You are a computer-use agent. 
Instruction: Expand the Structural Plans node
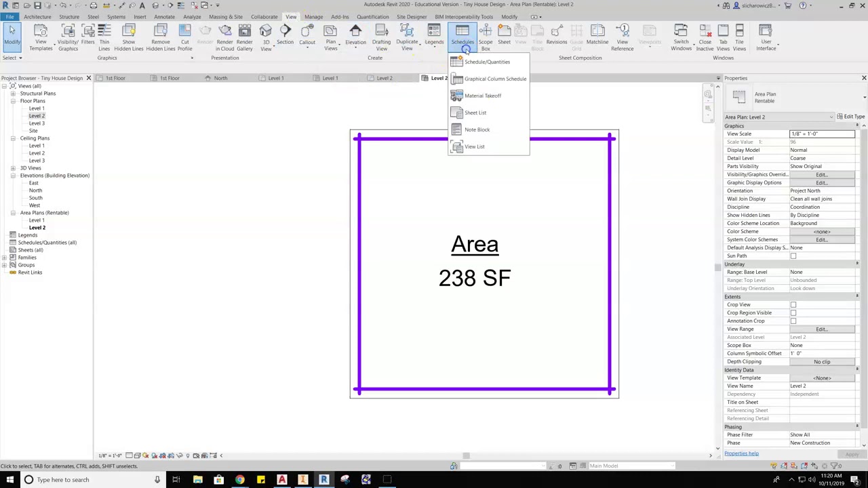point(13,94)
